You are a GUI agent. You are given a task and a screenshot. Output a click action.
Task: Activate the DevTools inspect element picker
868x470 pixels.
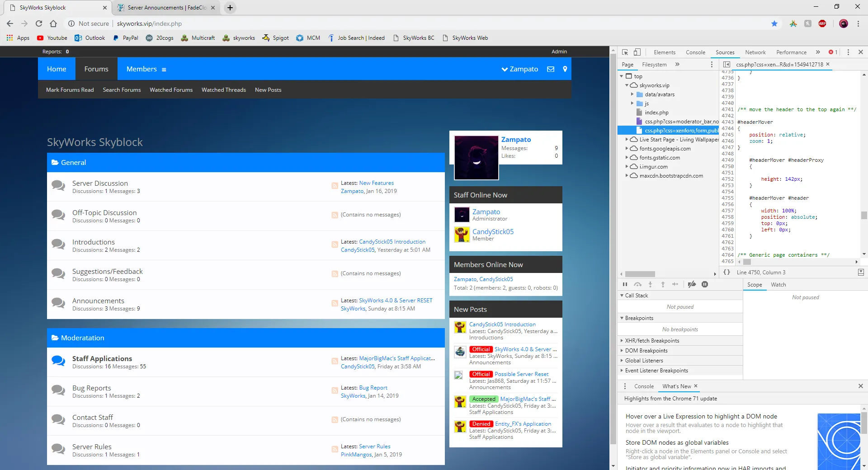pos(625,52)
